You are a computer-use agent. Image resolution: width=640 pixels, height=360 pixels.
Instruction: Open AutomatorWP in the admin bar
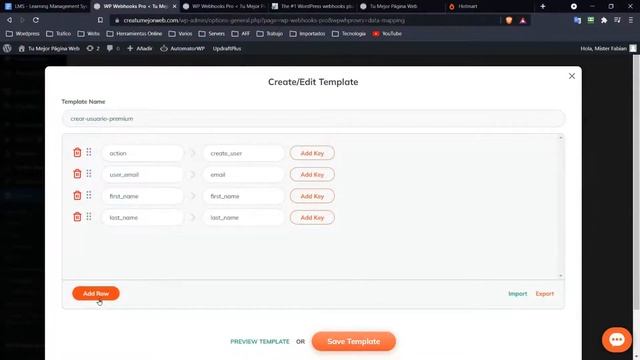click(182, 48)
